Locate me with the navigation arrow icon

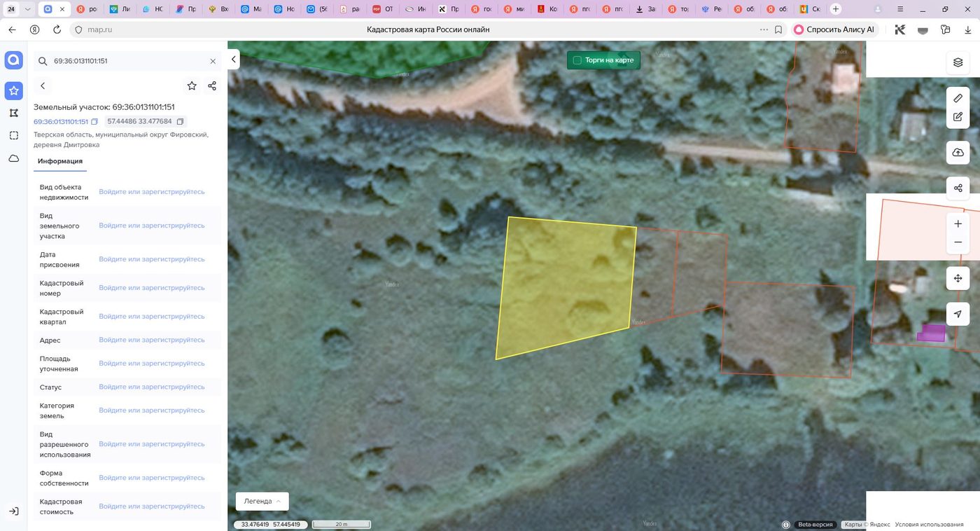pyautogui.click(x=958, y=314)
